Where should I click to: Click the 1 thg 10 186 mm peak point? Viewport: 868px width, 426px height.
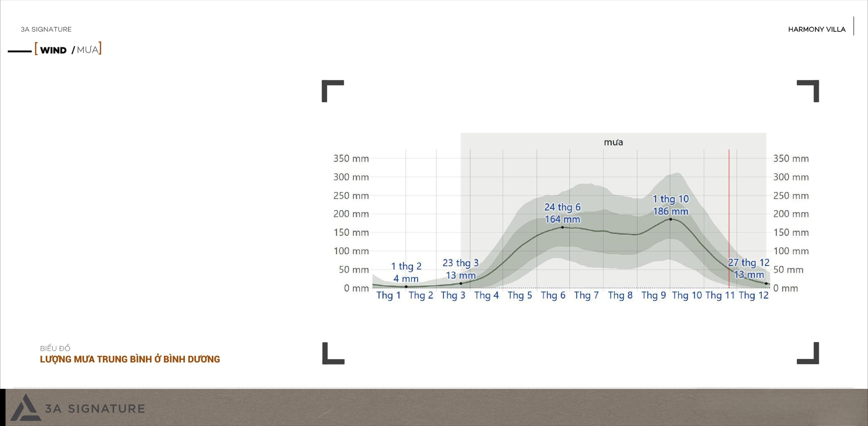click(671, 219)
